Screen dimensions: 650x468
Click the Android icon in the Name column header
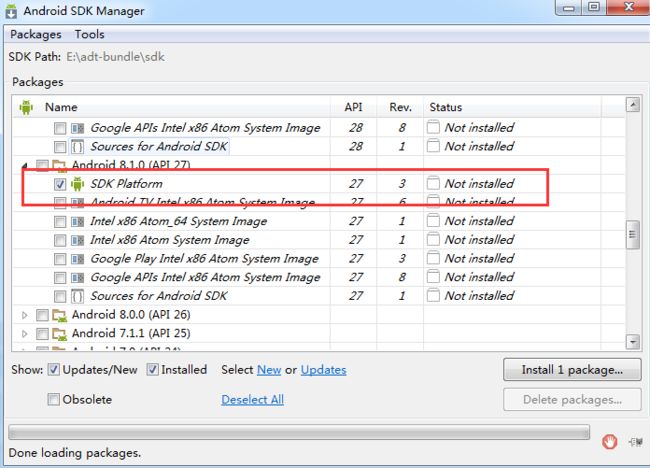(26, 107)
